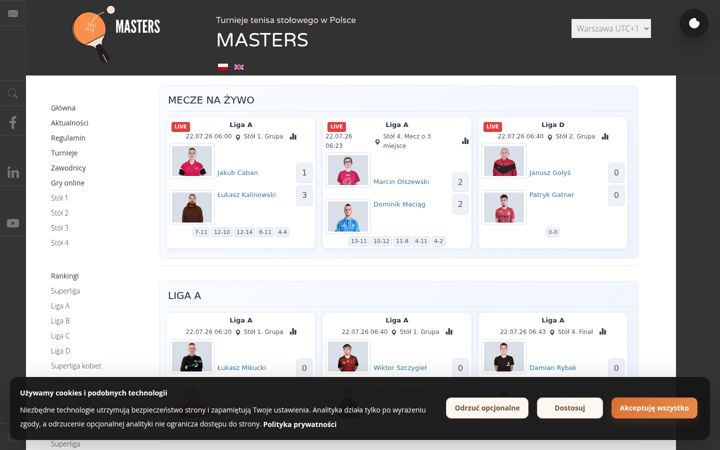
Task: Open Wiktor Szczygieł player profile
Action: click(400, 368)
